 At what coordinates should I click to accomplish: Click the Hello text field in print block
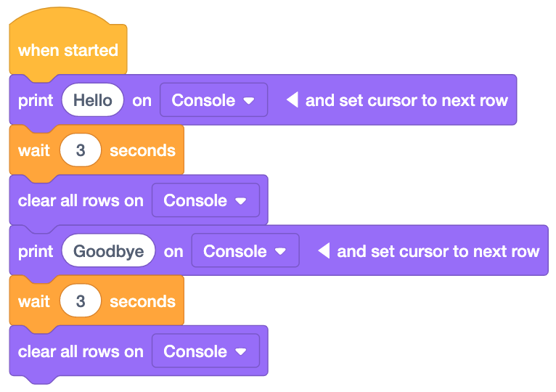pos(93,100)
